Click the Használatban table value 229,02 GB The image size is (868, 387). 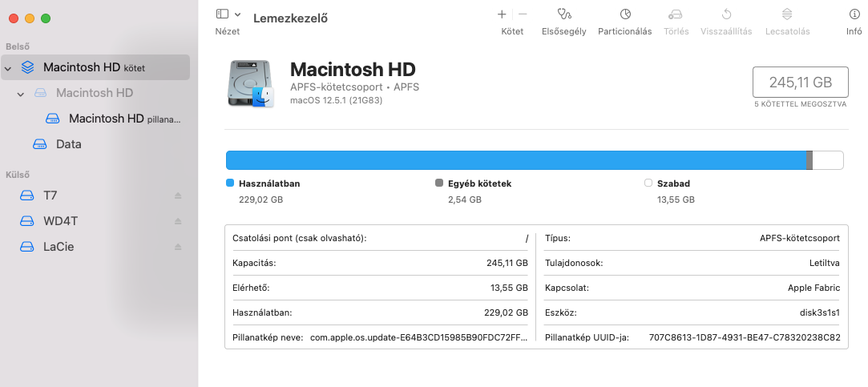[506, 312]
